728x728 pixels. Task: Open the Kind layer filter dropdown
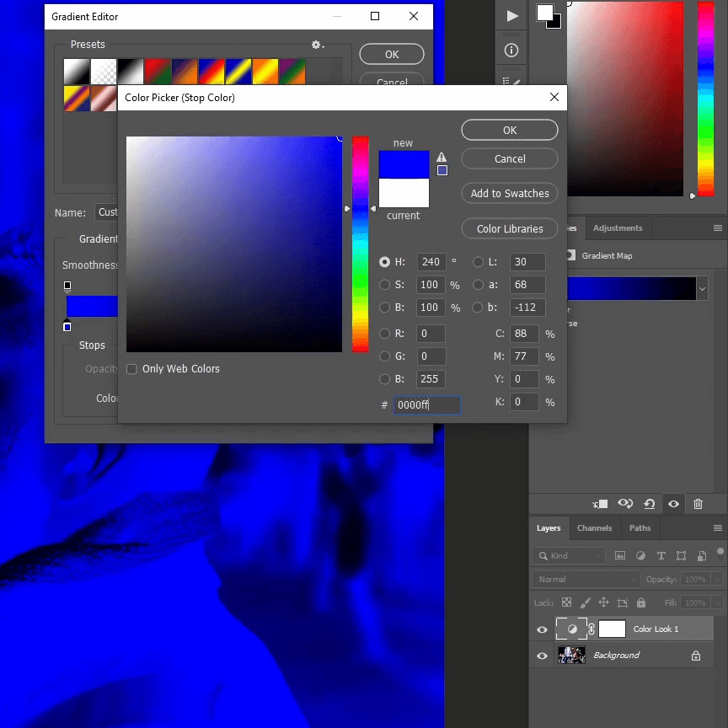point(569,556)
